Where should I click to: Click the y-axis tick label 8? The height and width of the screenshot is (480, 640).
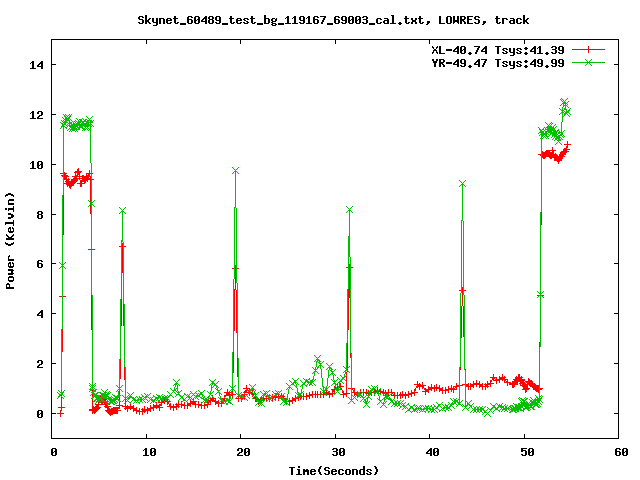(x=40, y=215)
